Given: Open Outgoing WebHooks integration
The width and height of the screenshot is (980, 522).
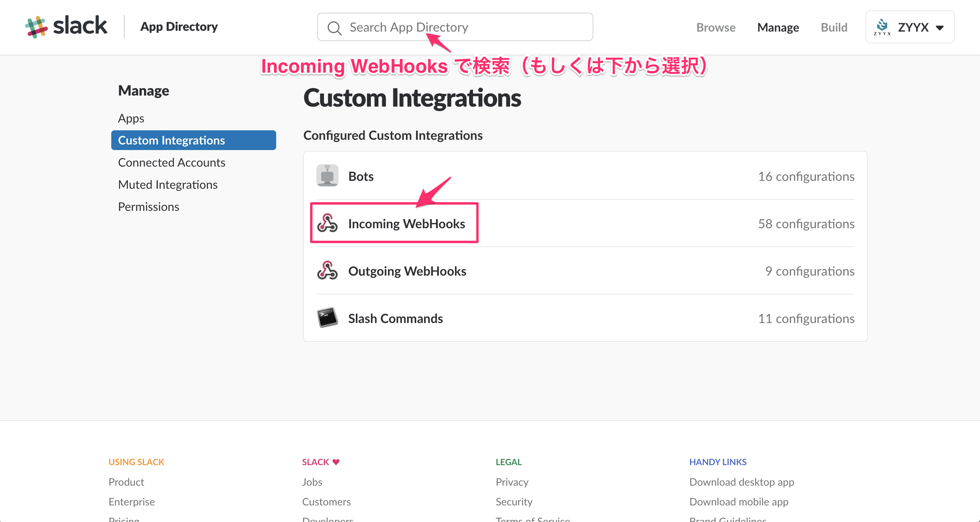Looking at the screenshot, I should [585, 271].
